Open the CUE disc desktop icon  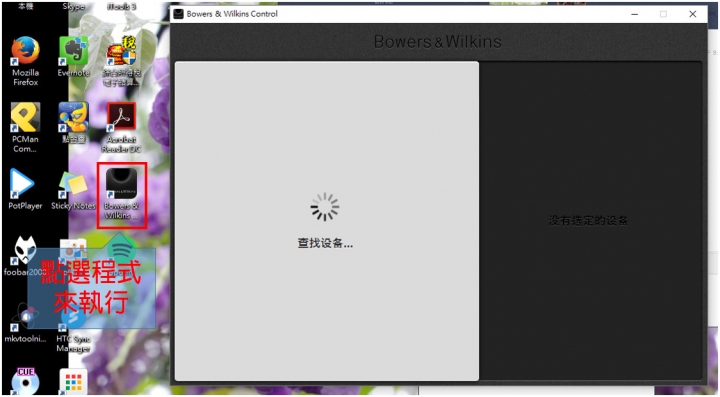coord(25,381)
